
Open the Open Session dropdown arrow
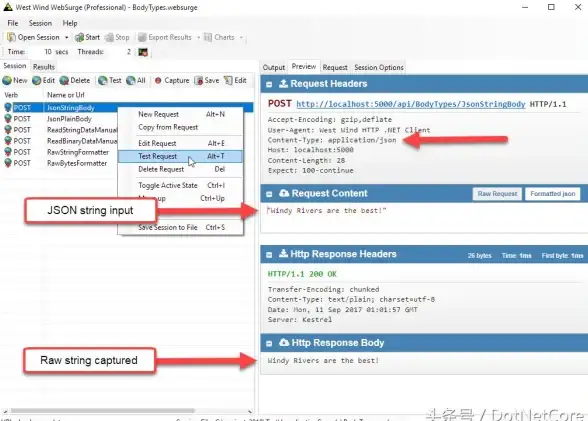tap(66, 37)
